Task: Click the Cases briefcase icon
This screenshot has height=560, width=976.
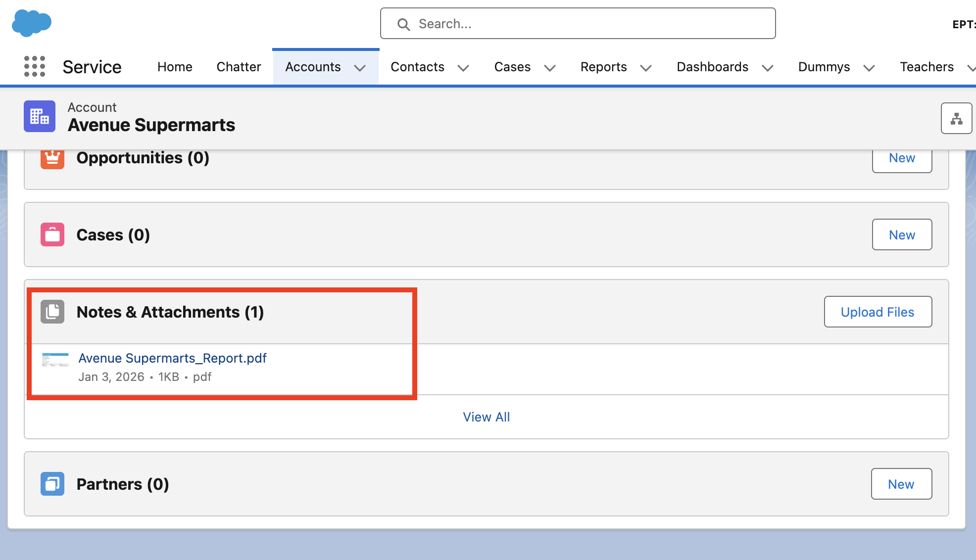Action: [52, 234]
